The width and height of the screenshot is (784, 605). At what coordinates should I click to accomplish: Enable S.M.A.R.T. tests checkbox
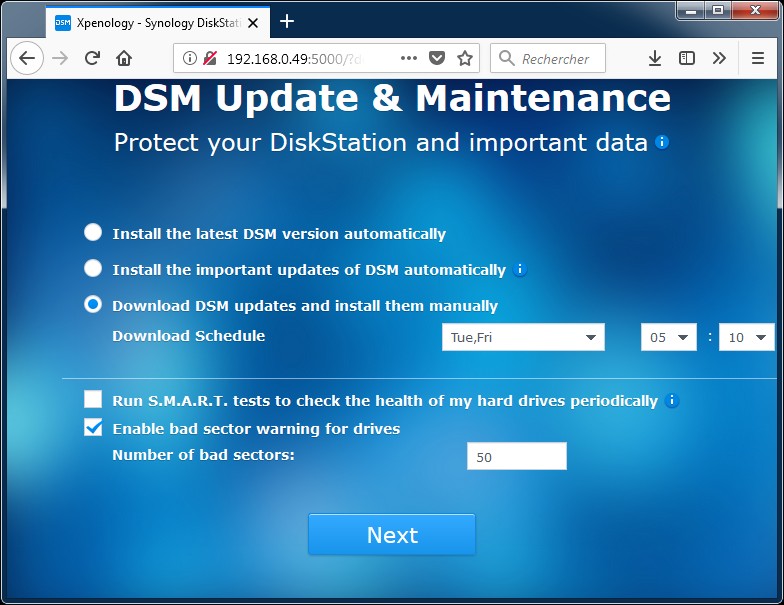(x=93, y=400)
